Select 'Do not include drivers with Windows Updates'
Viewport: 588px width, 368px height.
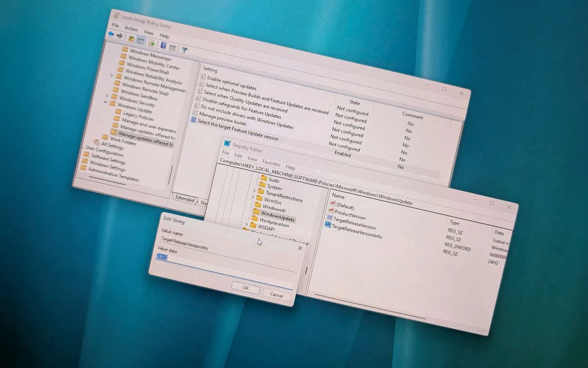pyautogui.click(x=247, y=117)
